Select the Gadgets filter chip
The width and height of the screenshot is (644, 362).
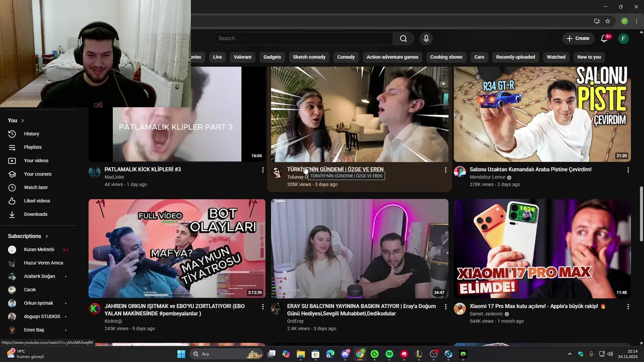tap(272, 57)
